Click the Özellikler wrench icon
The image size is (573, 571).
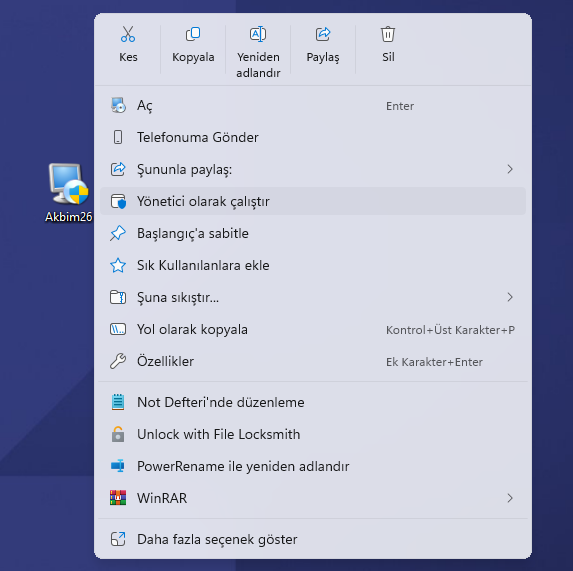click(118, 361)
